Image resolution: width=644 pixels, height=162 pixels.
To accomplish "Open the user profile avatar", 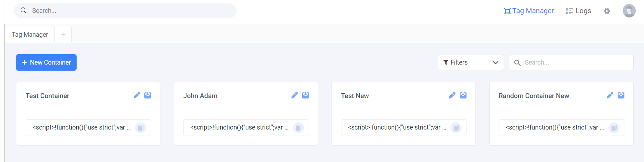I will pyautogui.click(x=629, y=11).
